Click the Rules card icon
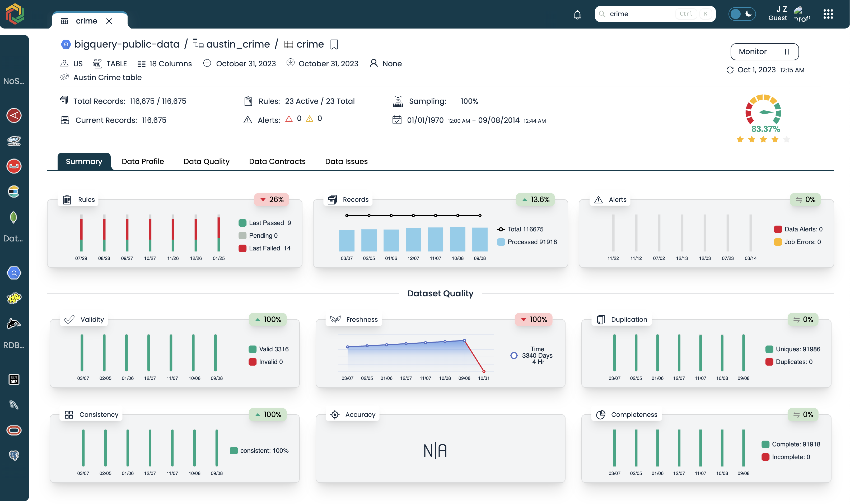 click(x=67, y=200)
